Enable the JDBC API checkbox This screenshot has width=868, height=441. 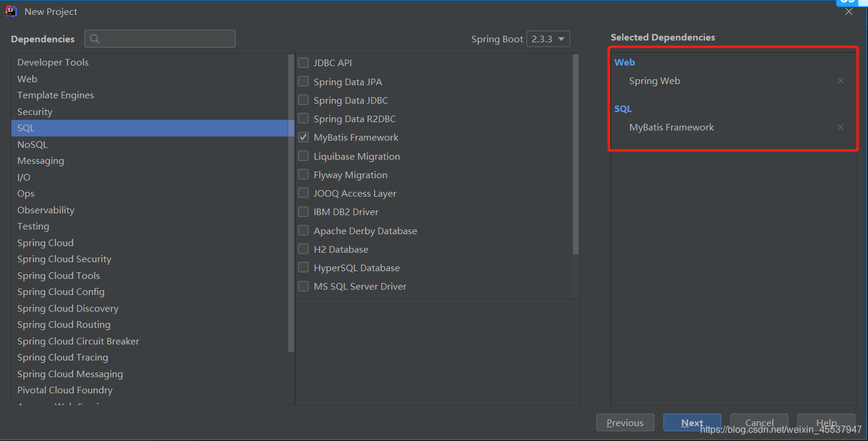[304, 63]
